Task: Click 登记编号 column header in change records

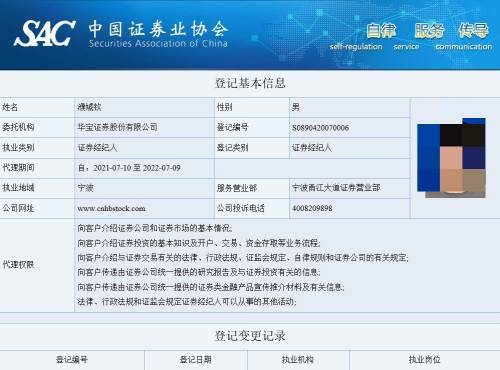Action: (72, 360)
